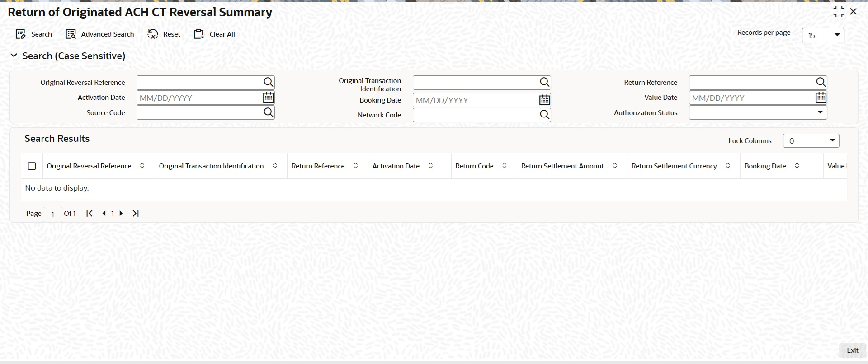868x364 pixels.
Task: Open lookup for Original Reversal Reference
Action: coord(269,82)
